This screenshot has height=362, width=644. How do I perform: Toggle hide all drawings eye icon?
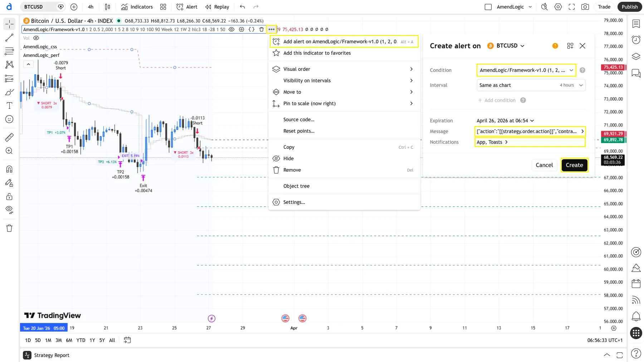9,210
